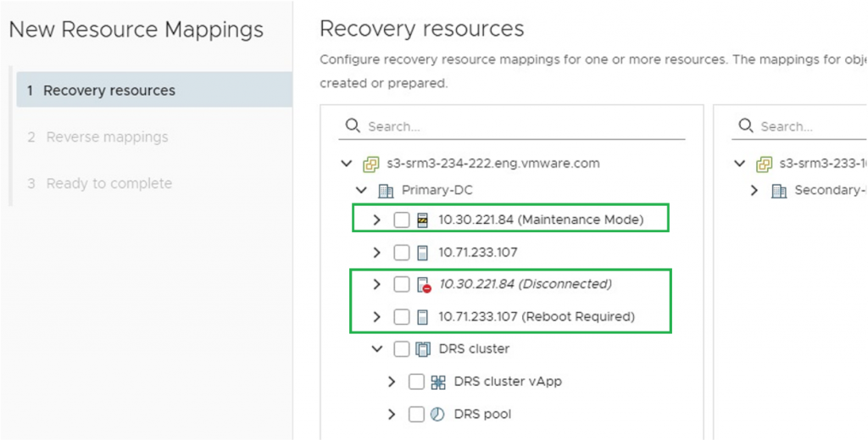The image size is (868, 440).
Task: Click the maintenance mode host icon
Action: pyautogui.click(x=423, y=220)
